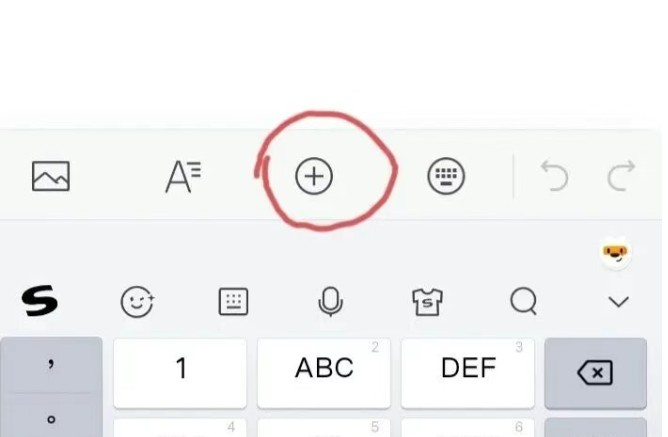
Task: Open text formatting options icon
Action: [183, 176]
